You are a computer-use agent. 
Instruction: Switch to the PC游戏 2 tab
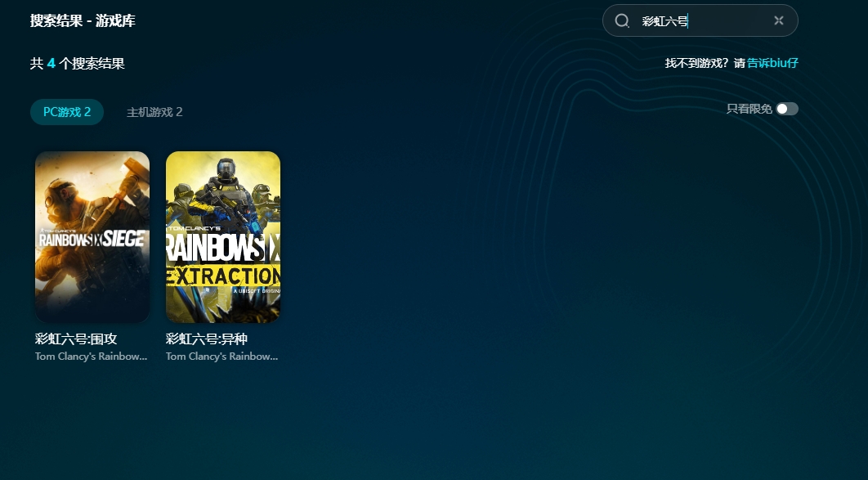point(67,112)
